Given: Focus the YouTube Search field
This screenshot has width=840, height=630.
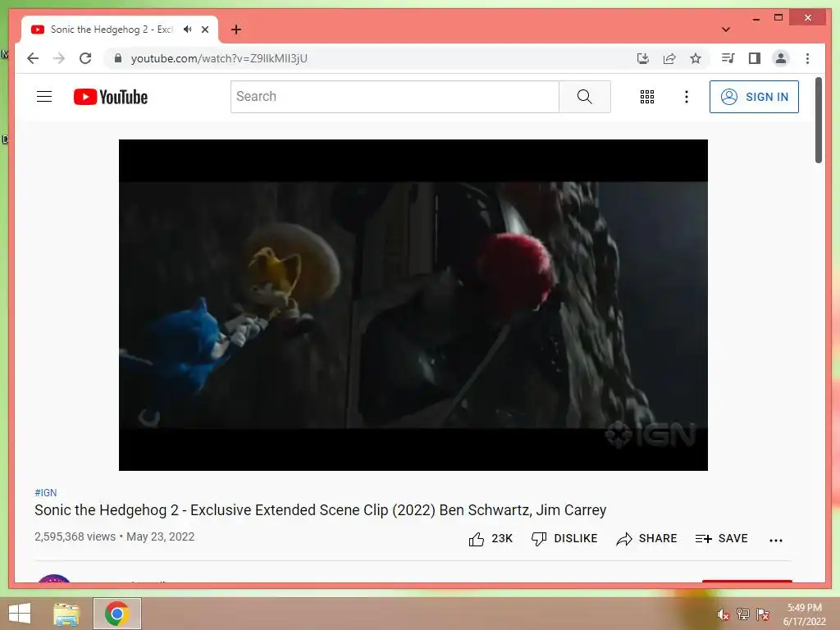Looking at the screenshot, I should click(395, 97).
